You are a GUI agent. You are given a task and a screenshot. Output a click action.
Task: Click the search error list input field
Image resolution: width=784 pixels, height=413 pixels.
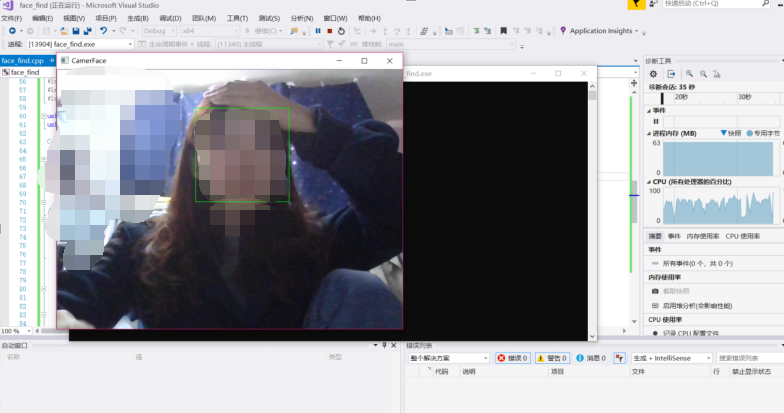click(750, 358)
